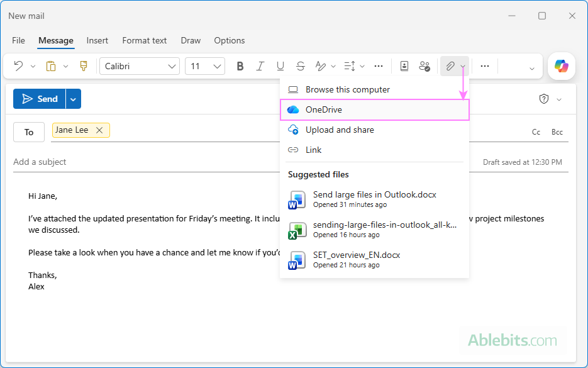Click the address book icon
The width and height of the screenshot is (588, 368).
pos(404,67)
